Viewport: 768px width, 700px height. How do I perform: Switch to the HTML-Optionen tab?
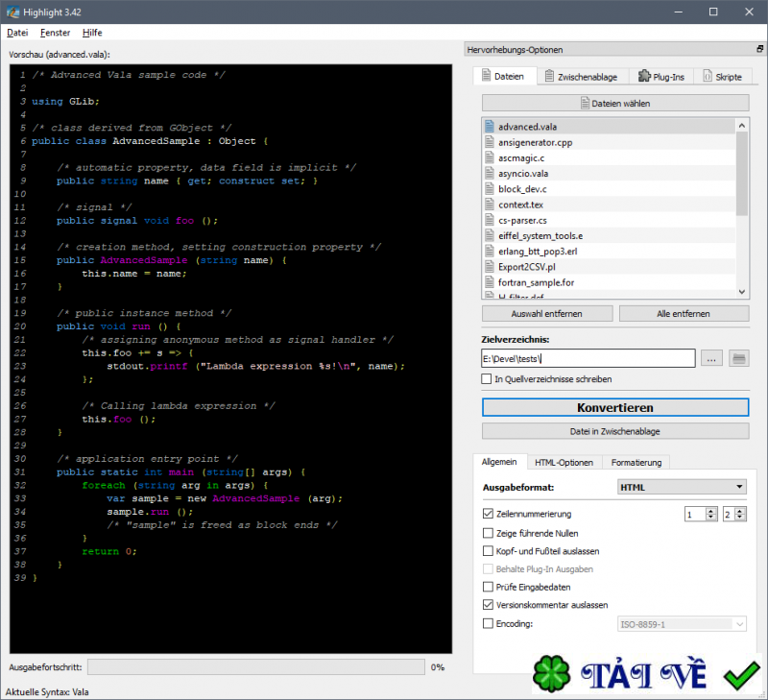click(x=564, y=462)
